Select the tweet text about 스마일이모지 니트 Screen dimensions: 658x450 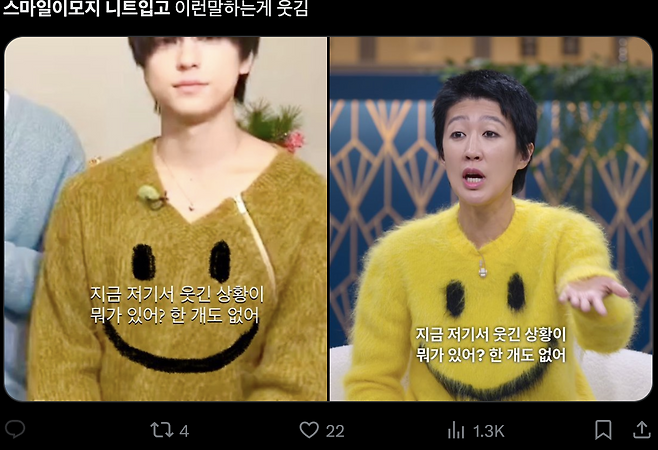tap(156, 8)
